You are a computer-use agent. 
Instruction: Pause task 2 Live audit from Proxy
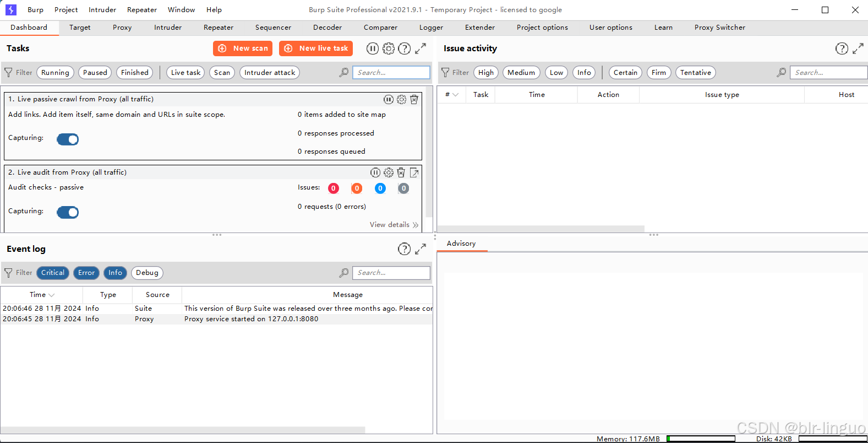[375, 172]
